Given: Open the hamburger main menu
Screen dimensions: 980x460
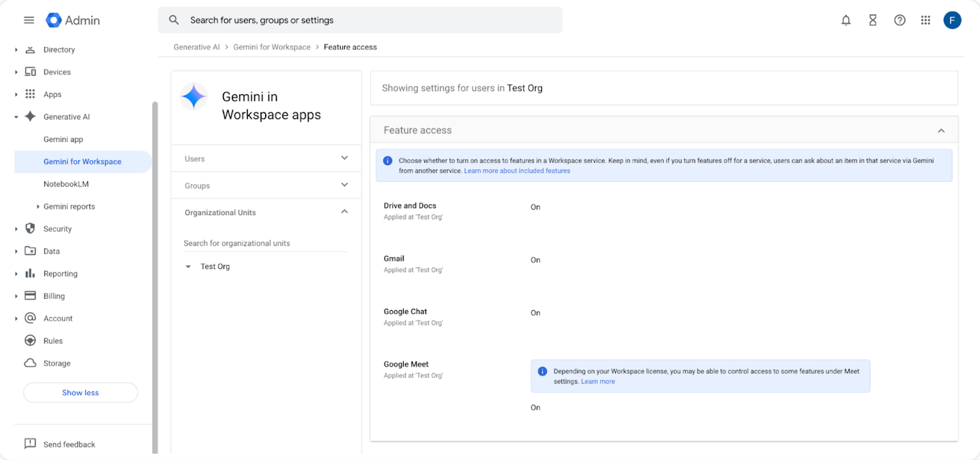Looking at the screenshot, I should tap(29, 20).
